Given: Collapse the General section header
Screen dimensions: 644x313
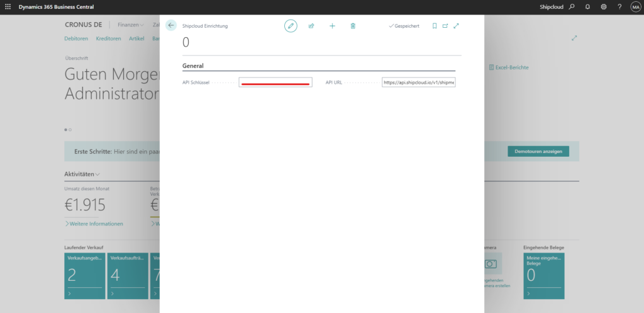Looking at the screenshot, I should pyautogui.click(x=193, y=65).
